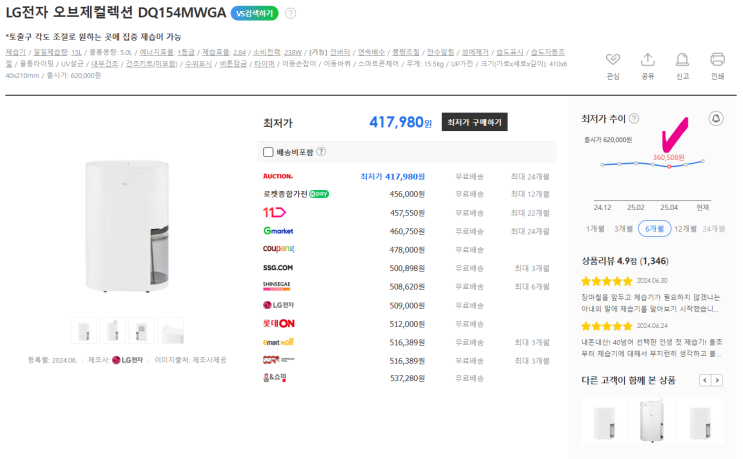This screenshot has height=459, width=743.
Task: Open the help icon next to 최저가 추이
Action: (x=634, y=118)
